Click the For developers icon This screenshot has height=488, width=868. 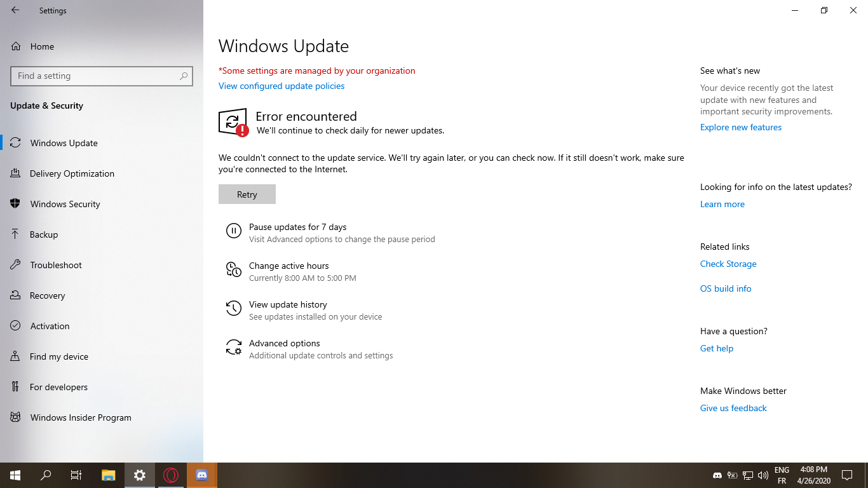pos(15,387)
